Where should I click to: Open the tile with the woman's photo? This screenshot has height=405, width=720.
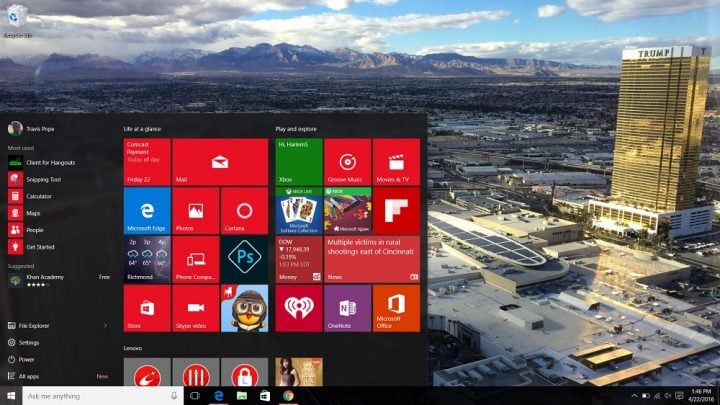[x=298, y=372]
